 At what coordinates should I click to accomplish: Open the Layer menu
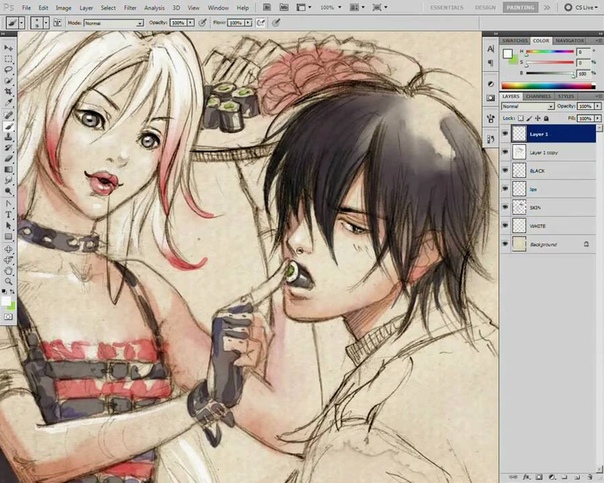click(86, 8)
